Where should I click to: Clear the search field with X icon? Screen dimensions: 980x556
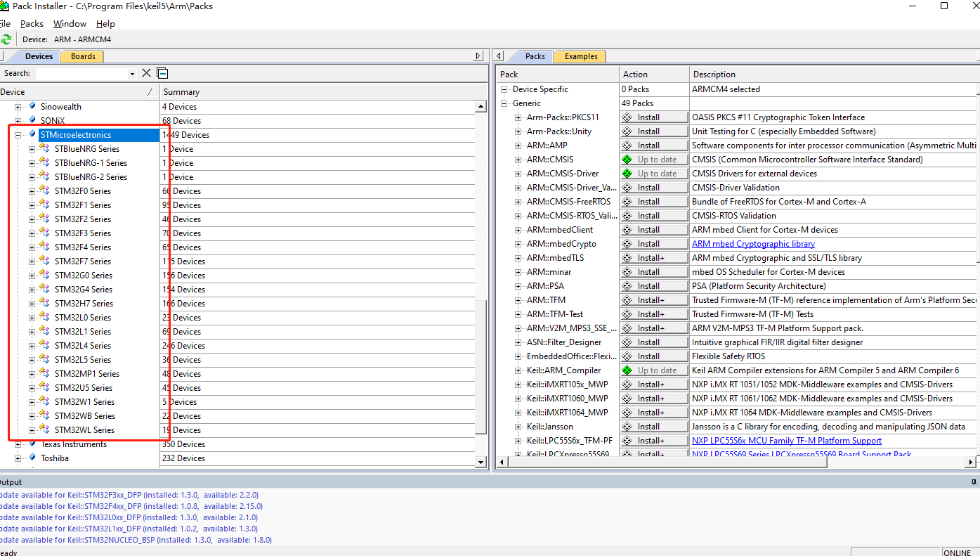tap(146, 73)
